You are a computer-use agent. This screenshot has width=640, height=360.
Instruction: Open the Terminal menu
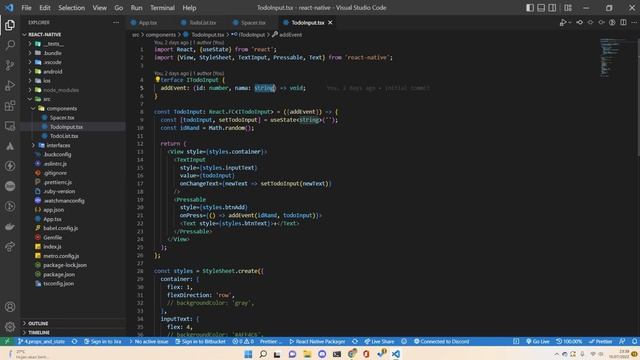tap(162, 8)
